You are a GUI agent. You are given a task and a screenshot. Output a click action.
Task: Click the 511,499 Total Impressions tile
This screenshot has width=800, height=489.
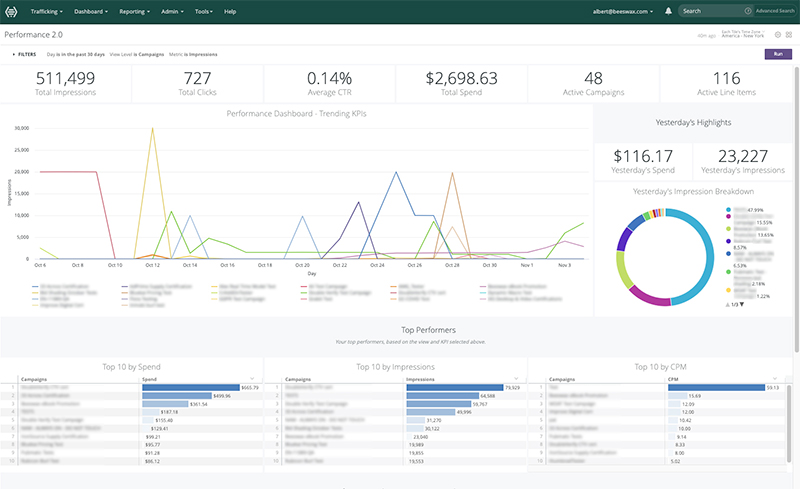tap(65, 84)
